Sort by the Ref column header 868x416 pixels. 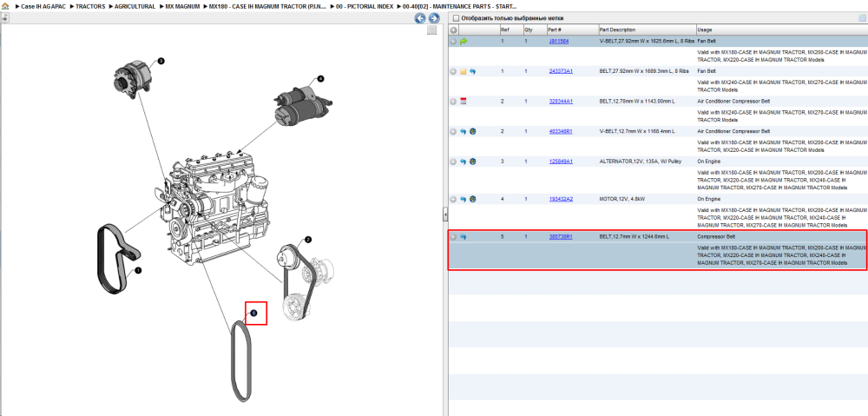click(510, 30)
